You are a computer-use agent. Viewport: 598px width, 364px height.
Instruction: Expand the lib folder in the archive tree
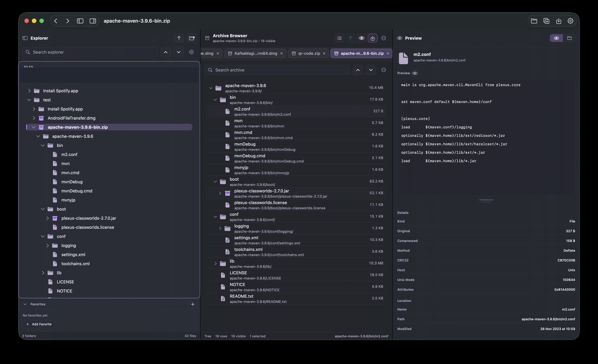pos(215,263)
